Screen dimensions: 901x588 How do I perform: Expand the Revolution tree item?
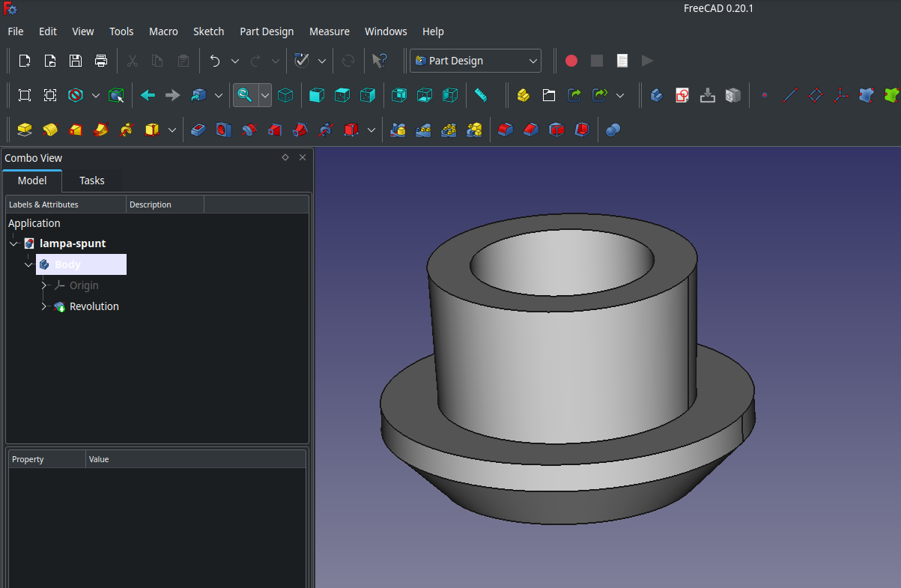[x=44, y=306]
